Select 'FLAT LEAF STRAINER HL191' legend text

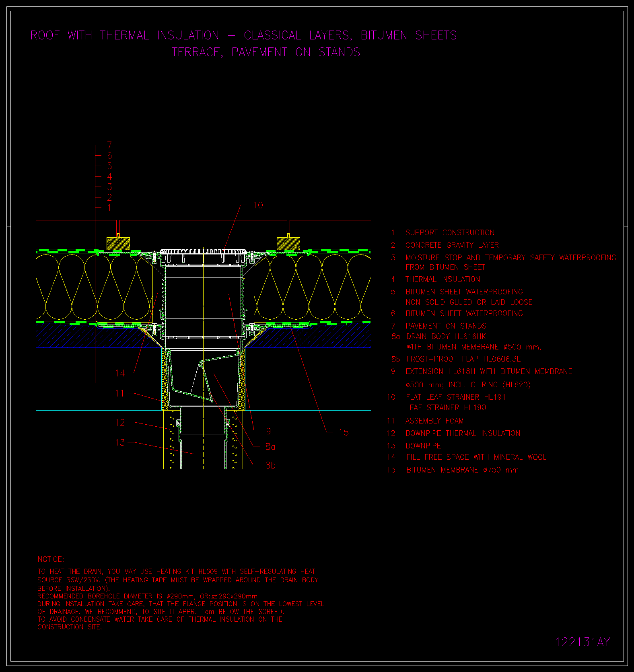[x=455, y=397]
